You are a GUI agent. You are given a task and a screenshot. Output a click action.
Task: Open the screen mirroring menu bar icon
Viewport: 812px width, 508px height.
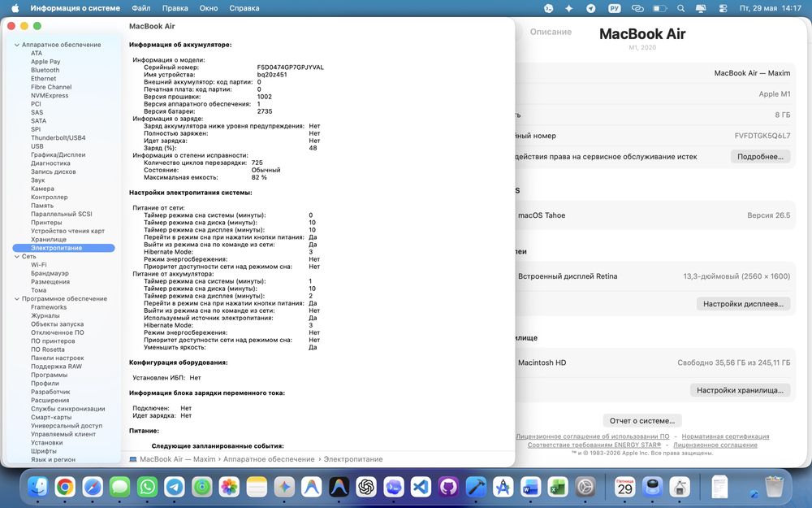(701, 8)
